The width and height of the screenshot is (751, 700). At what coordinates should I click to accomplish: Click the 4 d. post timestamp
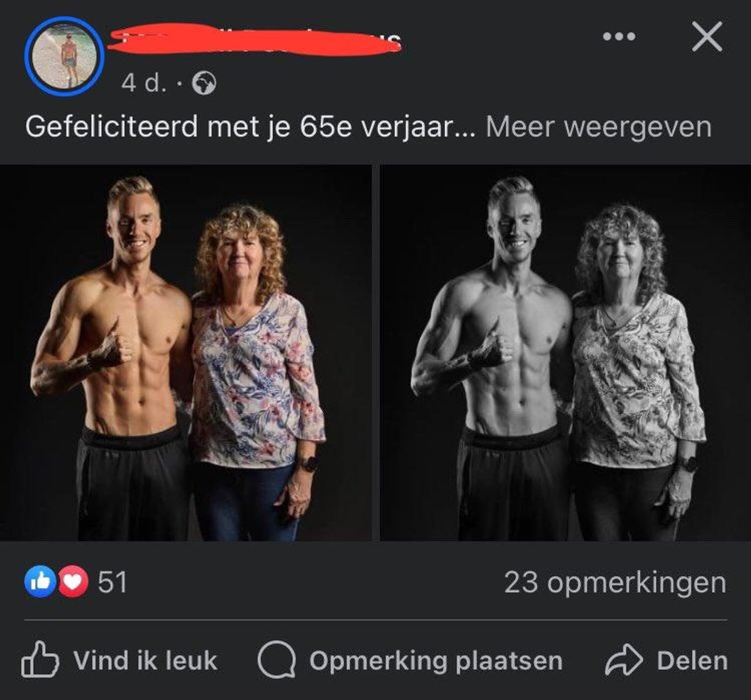pyautogui.click(x=141, y=83)
